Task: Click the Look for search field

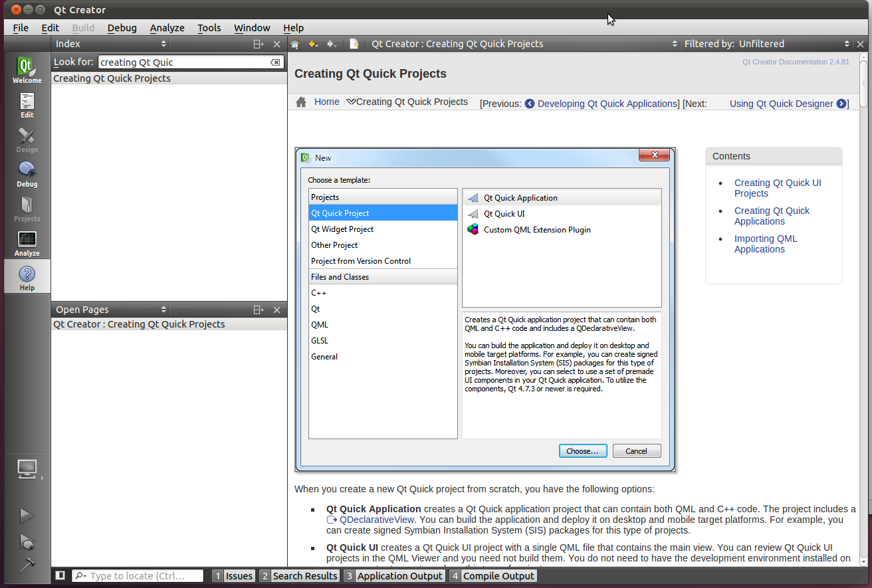Action: coord(183,62)
